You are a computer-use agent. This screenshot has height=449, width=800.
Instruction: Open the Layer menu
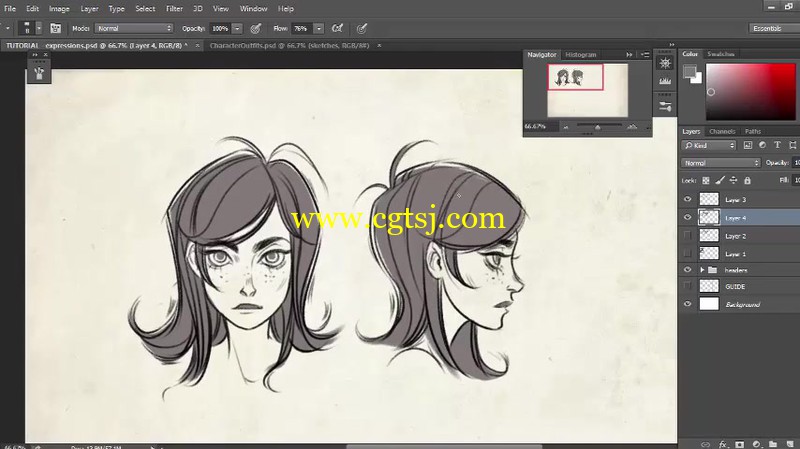click(89, 9)
